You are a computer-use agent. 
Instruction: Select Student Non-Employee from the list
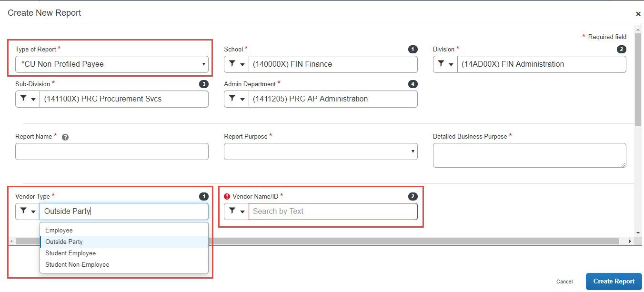pos(77,264)
